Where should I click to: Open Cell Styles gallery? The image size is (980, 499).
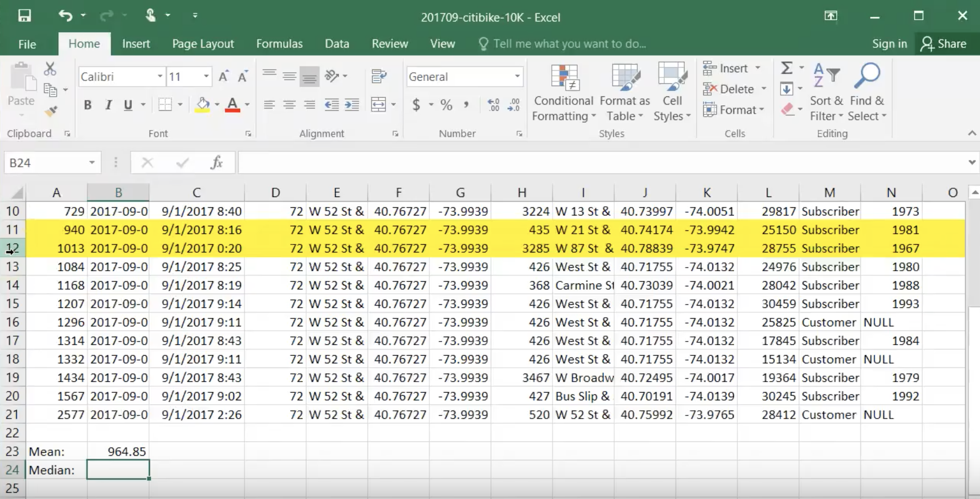[x=672, y=93]
